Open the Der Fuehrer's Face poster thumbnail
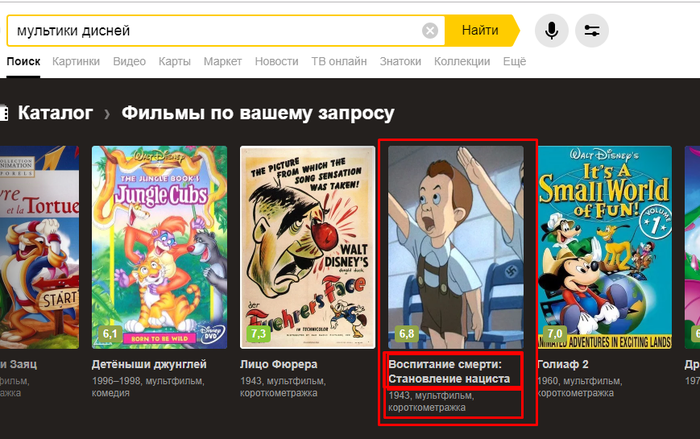Viewport: 700px width, 439px height. [x=308, y=247]
